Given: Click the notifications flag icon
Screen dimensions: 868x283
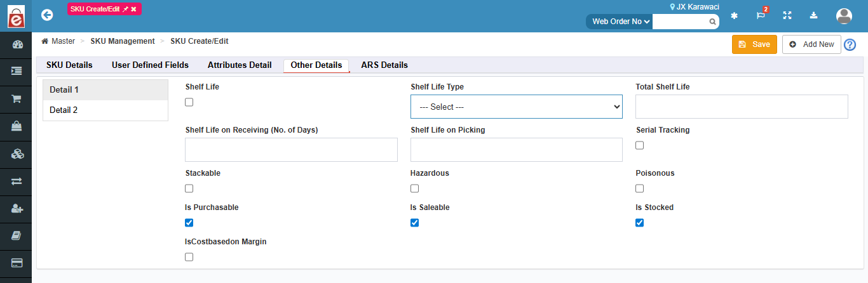Looking at the screenshot, I should pyautogui.click(x=761, y=16).
